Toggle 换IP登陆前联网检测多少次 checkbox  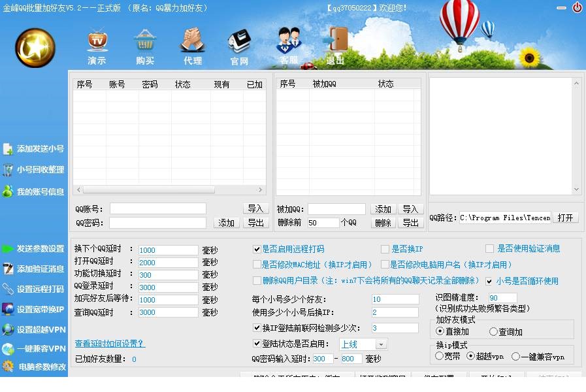257,328
